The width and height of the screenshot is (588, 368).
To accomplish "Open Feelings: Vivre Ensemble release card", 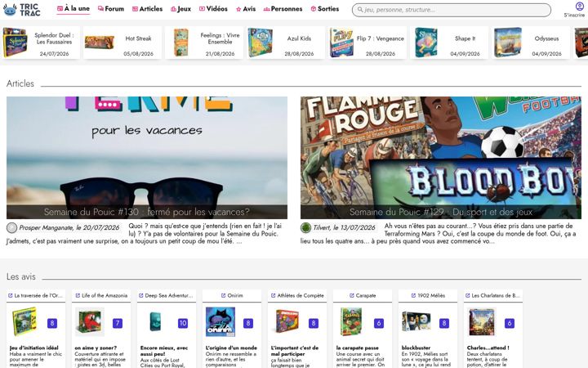I will coord(204,43).
